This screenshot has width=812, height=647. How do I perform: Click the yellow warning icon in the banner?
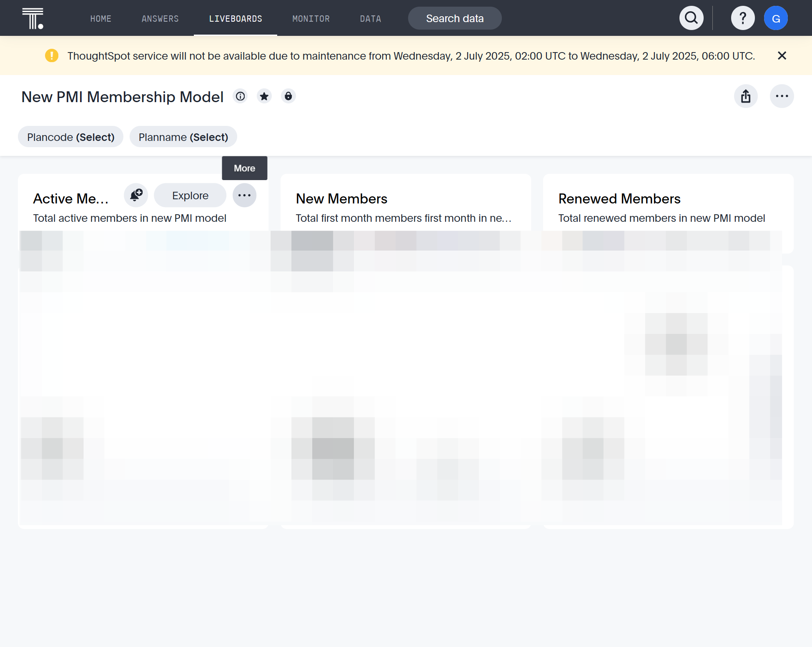click(52, 55)
